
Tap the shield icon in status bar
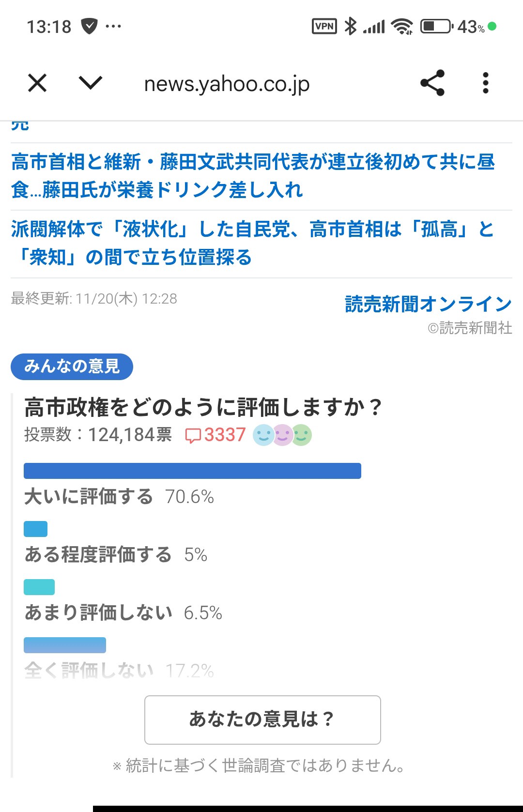(x=89, y=26)
